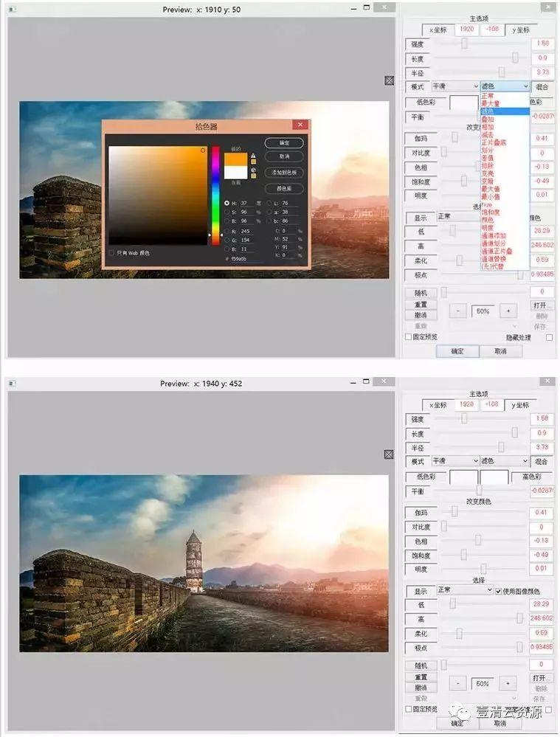560x737 pixels.
Task: Click the crossed-box icon beside bottom preview
Action: [389, 454]
